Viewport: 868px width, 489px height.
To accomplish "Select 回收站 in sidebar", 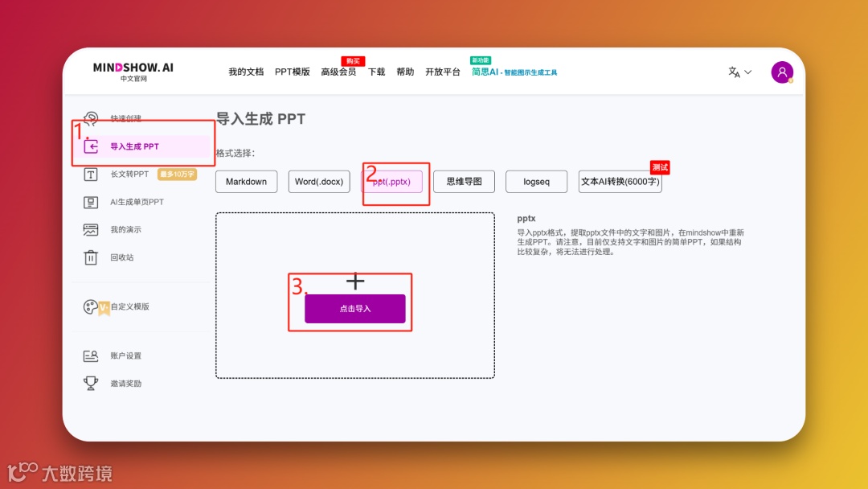I will (122, 257).
